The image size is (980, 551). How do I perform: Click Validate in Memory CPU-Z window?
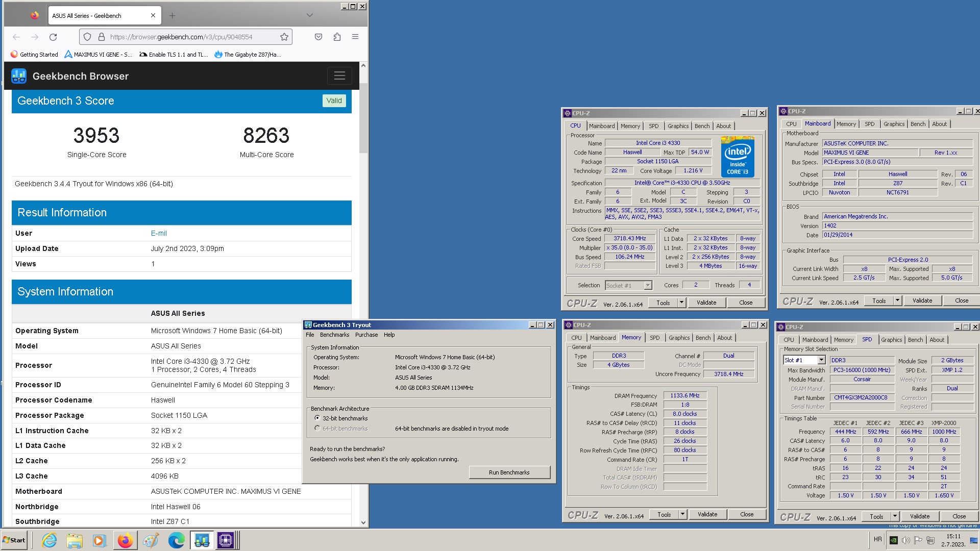(707, 514)
